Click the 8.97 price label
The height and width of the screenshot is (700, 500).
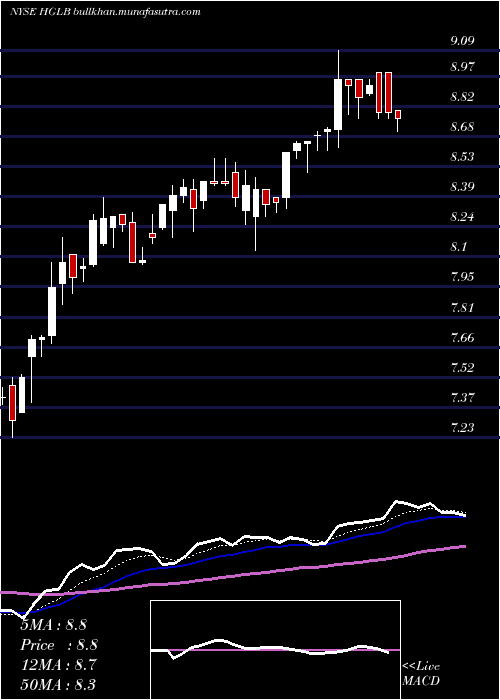462,67
